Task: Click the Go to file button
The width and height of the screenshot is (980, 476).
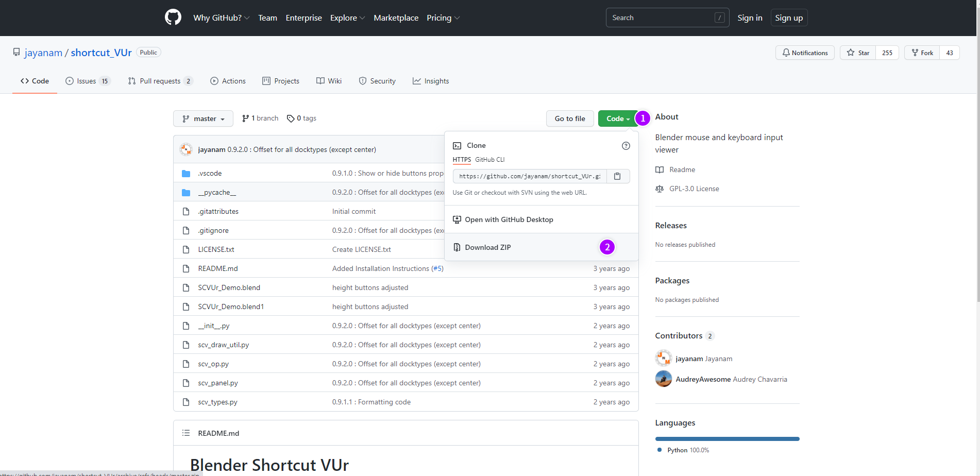Action: (570, 118)
